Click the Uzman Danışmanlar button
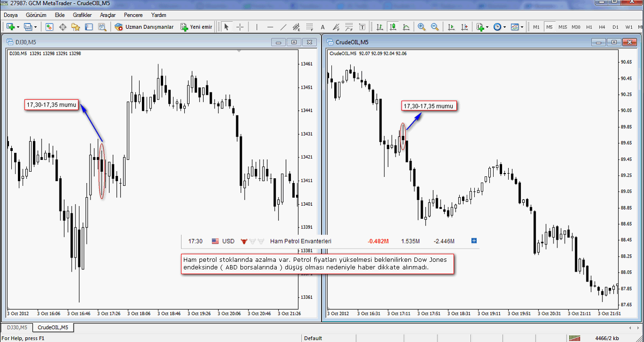Viewport: 644px width, 342px height. (144, 27)
